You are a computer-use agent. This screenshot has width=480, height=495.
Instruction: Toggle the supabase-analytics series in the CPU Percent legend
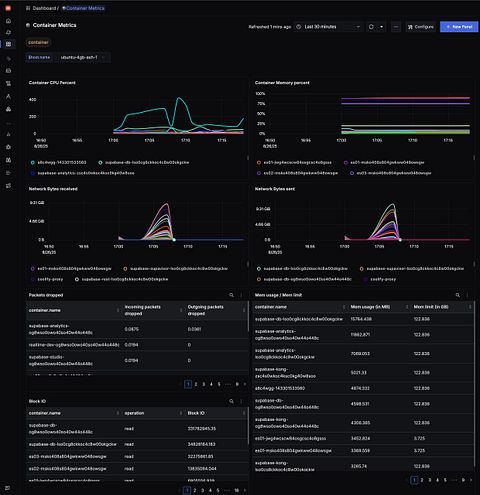click(x=83, y=173)
